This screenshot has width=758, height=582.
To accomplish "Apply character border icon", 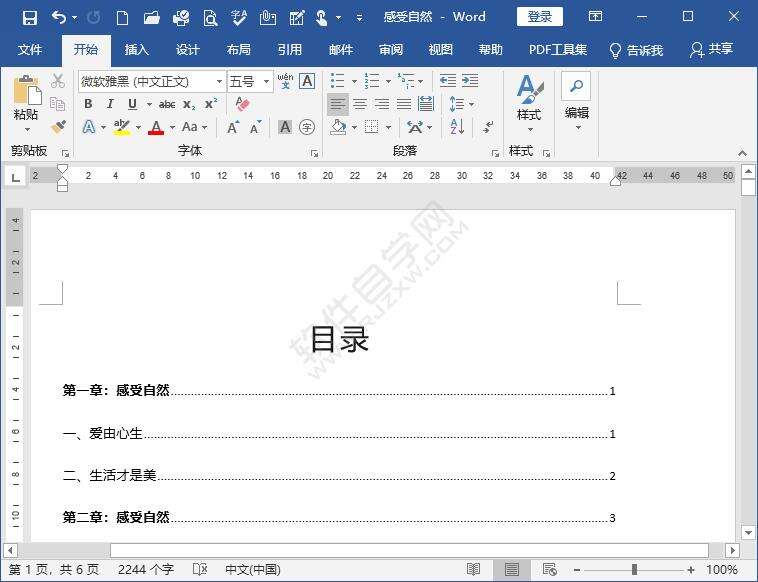I will tap(307, 81).
